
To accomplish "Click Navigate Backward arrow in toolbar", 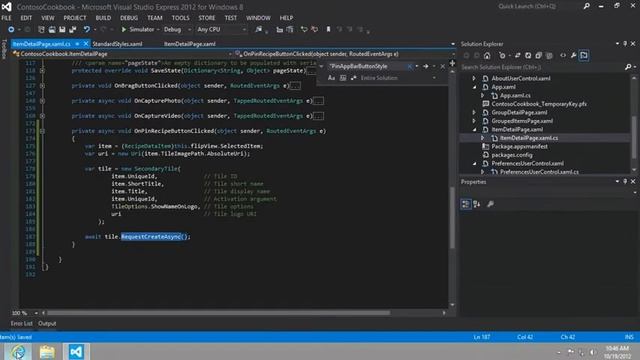I will (x=11, y=29).
